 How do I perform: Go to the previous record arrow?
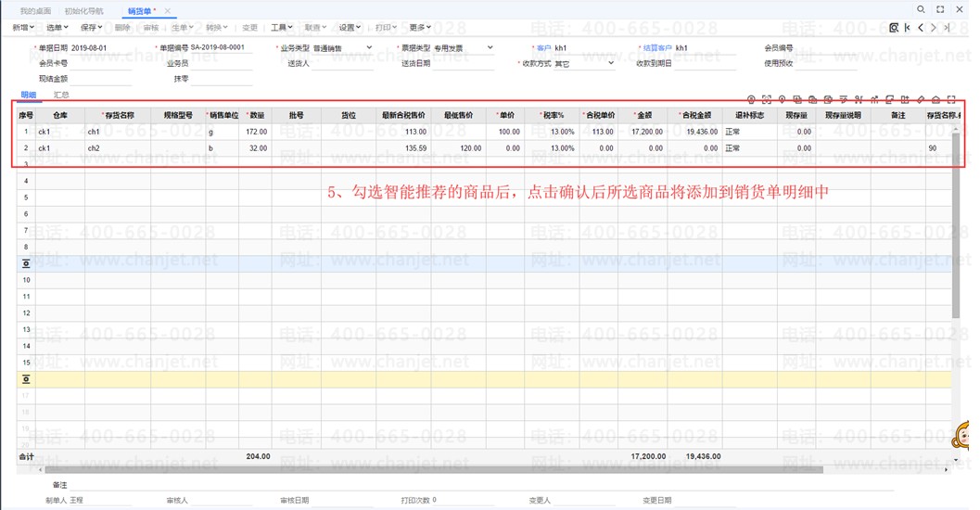920,28
